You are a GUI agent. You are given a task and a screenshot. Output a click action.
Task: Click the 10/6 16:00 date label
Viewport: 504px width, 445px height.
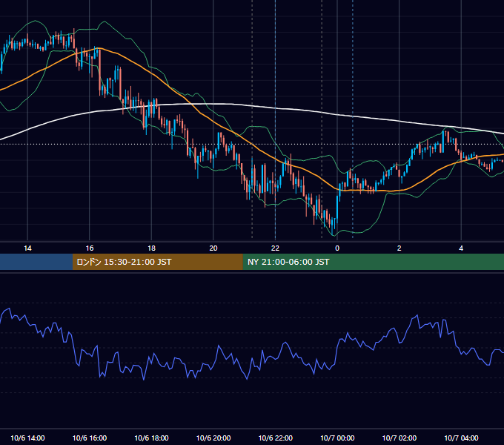pos(90,438)
